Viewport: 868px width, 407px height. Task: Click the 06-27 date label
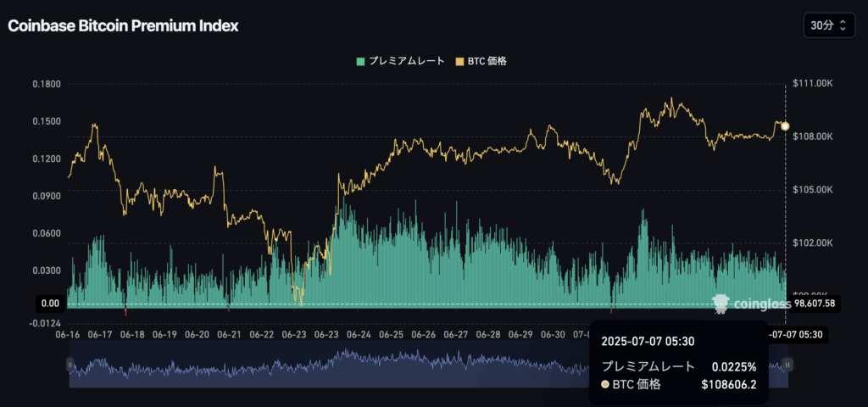click(456, 334)
